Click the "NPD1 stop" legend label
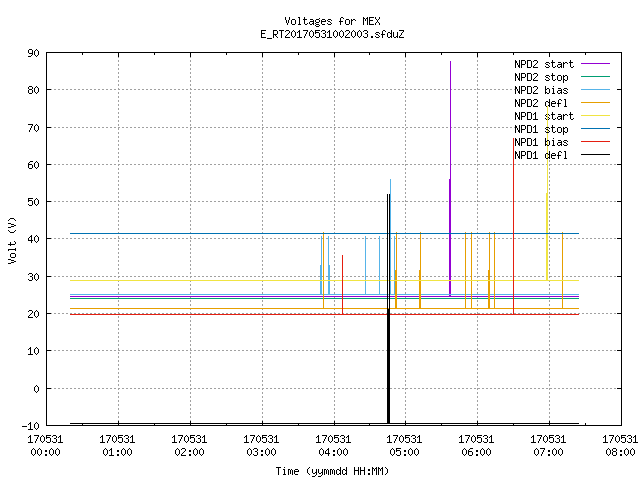The image size is (640, 480). tap(541, 129)
